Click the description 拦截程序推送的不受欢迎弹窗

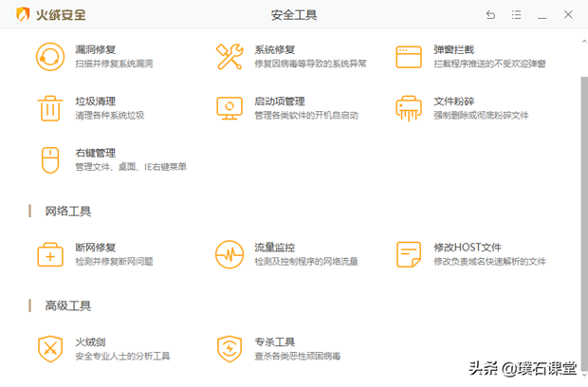coord(489,64)
